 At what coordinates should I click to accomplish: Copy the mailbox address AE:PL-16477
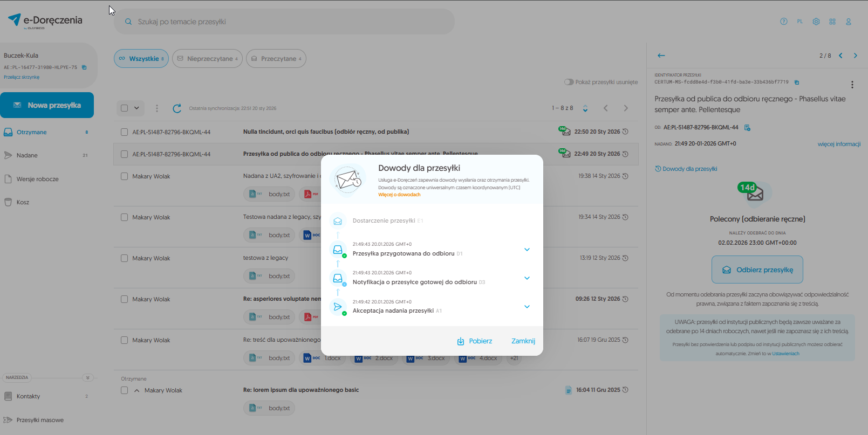84,67
